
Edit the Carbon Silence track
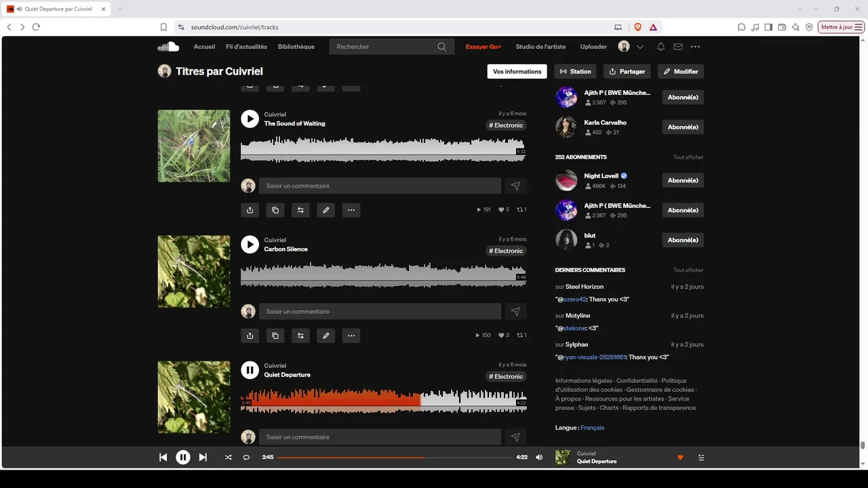click(x=325, y=335)
